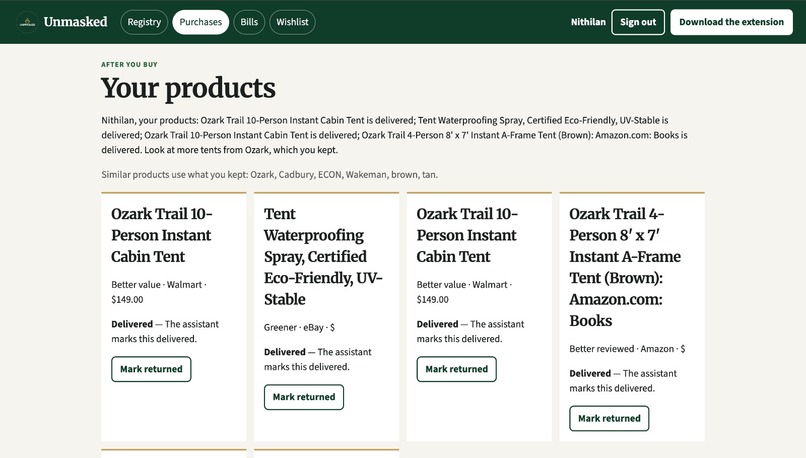Open the Registry tab
Screen dimensions: 806x458
(x=144, y=22)
